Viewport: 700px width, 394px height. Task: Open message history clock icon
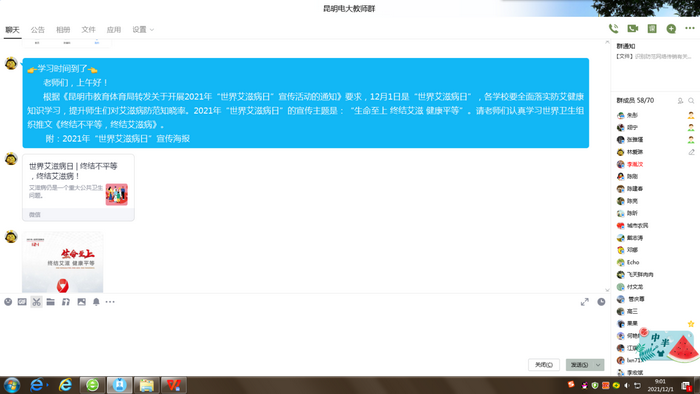coord(601,302)
